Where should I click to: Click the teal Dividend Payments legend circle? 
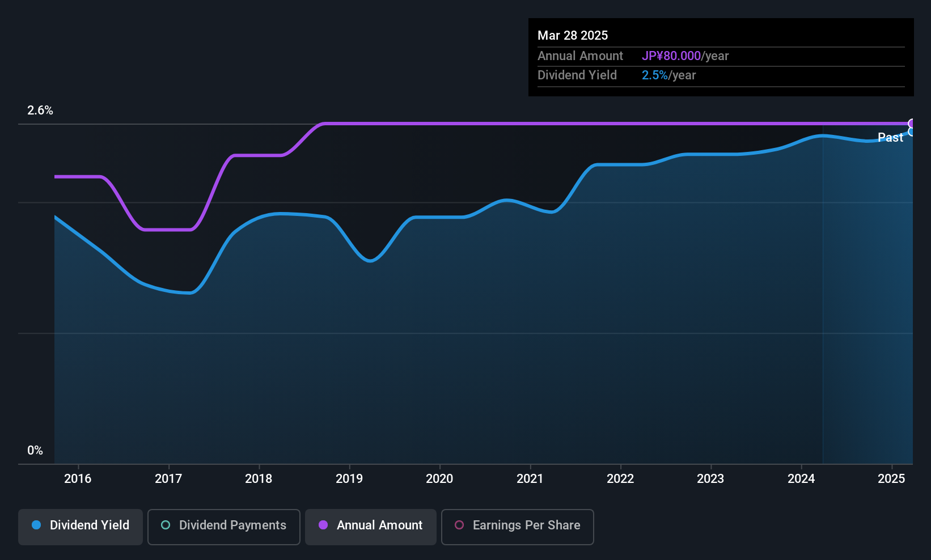pyautogui.click(x=166, y=525)
